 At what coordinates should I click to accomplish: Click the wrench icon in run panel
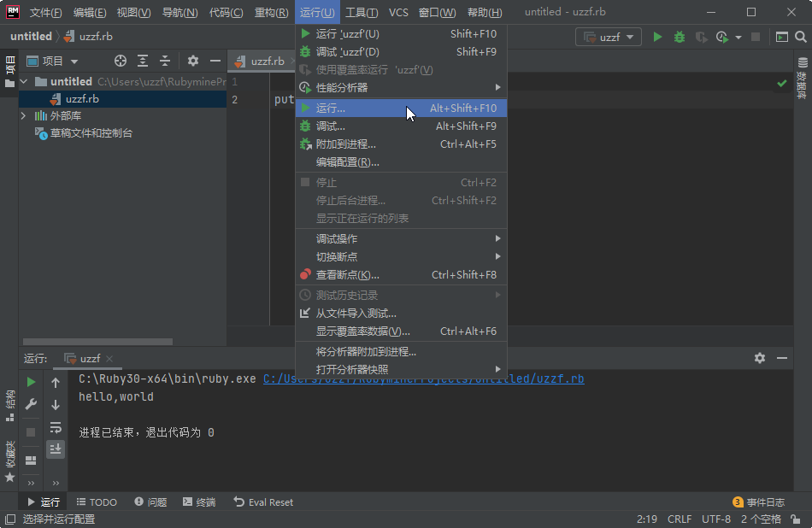click(31, 404)
